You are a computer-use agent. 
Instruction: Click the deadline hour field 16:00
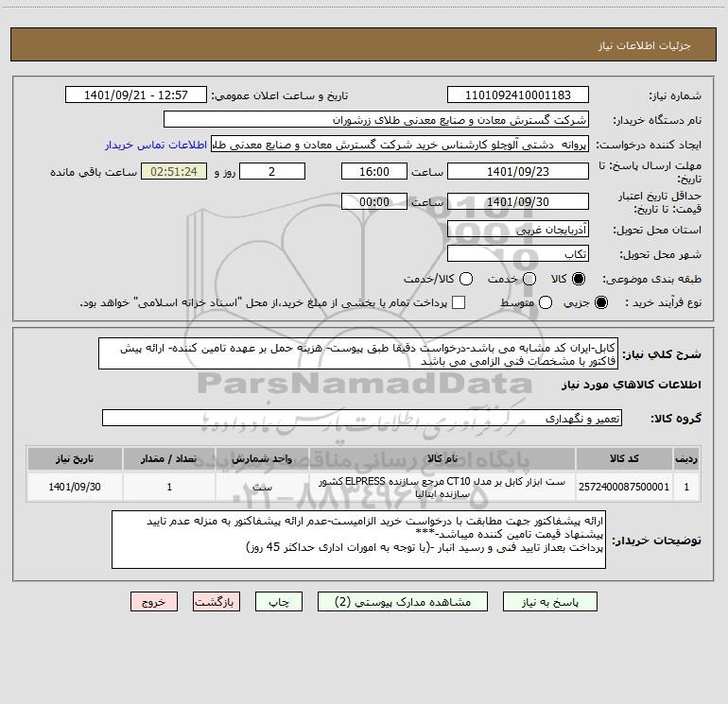point(374,172)
